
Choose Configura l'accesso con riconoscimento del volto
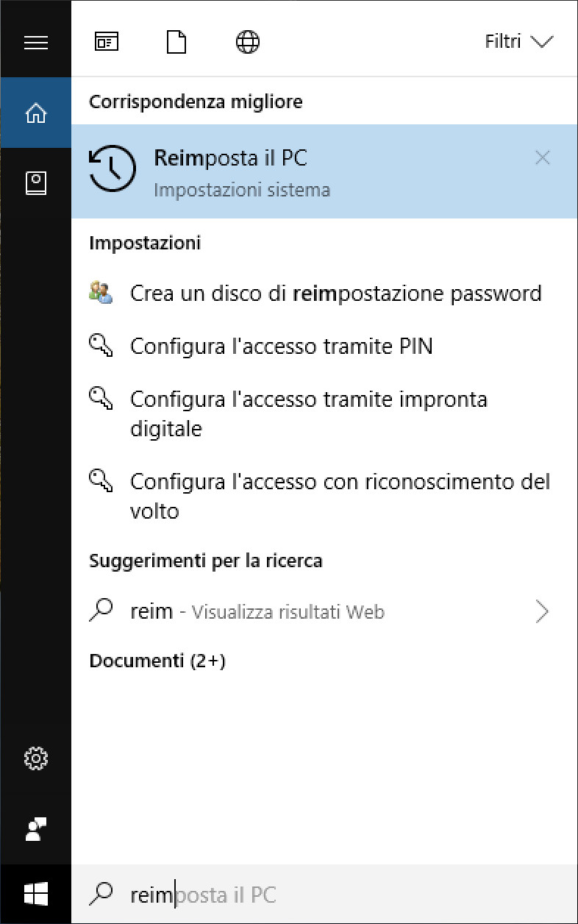click(x=340, y=496)
